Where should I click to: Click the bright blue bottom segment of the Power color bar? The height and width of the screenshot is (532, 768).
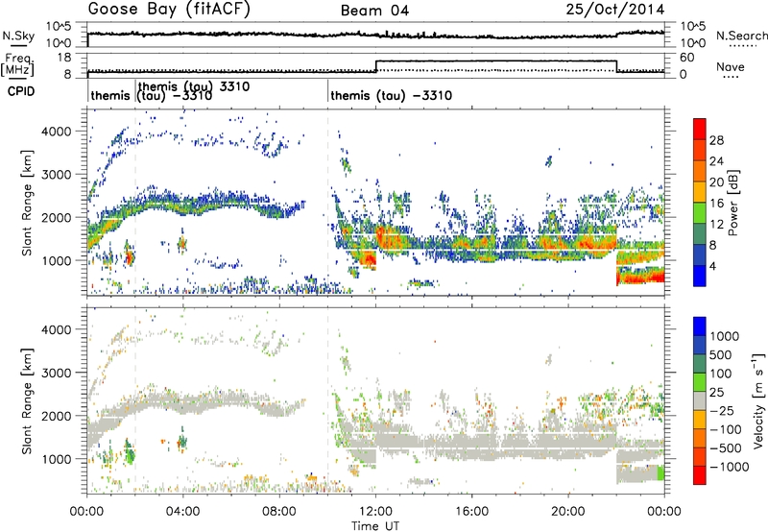[x=700, y=276]
